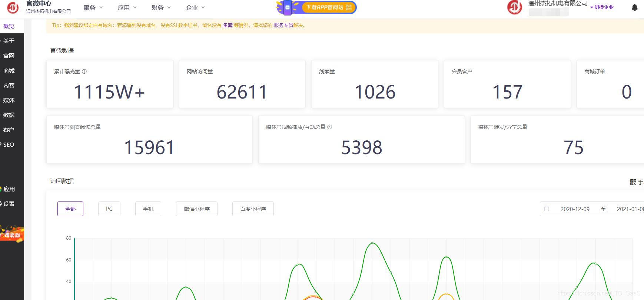Click the start date 2020-12-09
Screen dimensions: 644x300
pyautogui.click(x=575, y=209)
